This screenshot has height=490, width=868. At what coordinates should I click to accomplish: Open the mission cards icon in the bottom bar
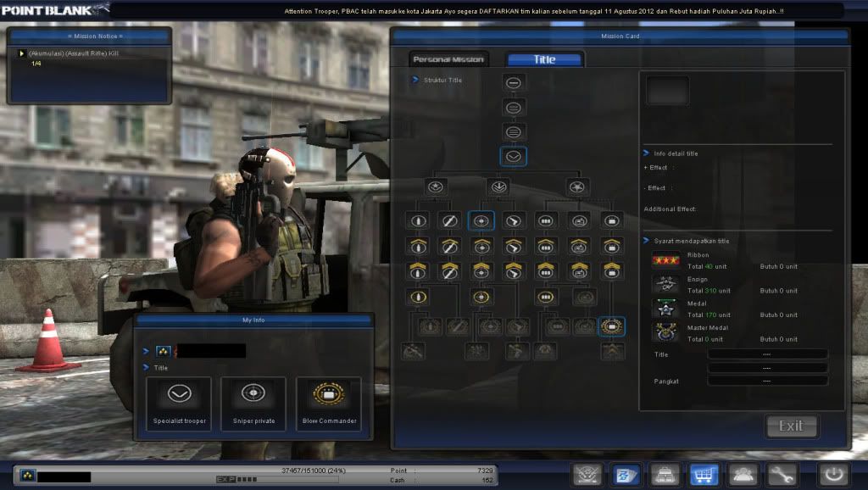click(626, 475)
